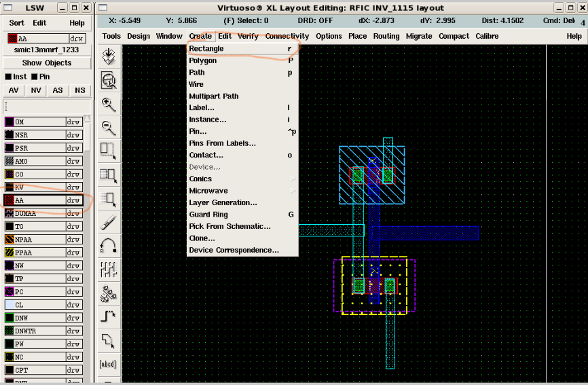The height and width of the screenshot is (385, 588).
Task: Select the AA drw layer row
Action: (x=43, y=200)
